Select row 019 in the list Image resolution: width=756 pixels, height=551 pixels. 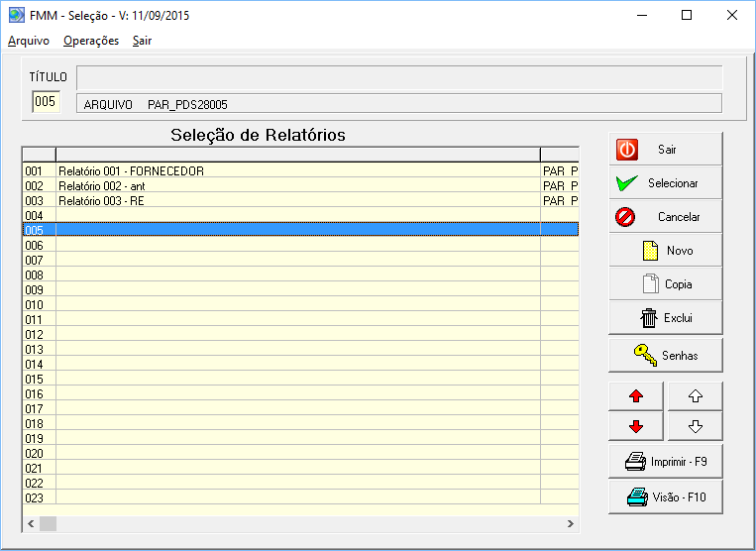pos(300,439)
